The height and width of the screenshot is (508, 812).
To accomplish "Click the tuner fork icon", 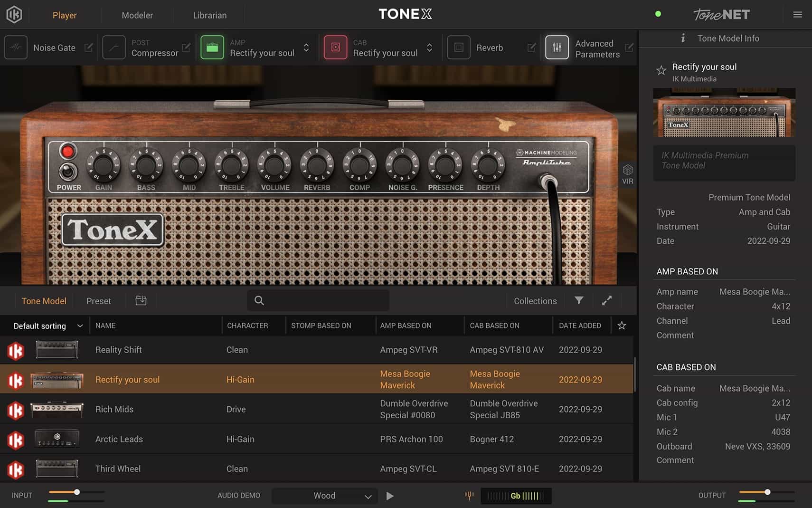I will pos(469,496).
